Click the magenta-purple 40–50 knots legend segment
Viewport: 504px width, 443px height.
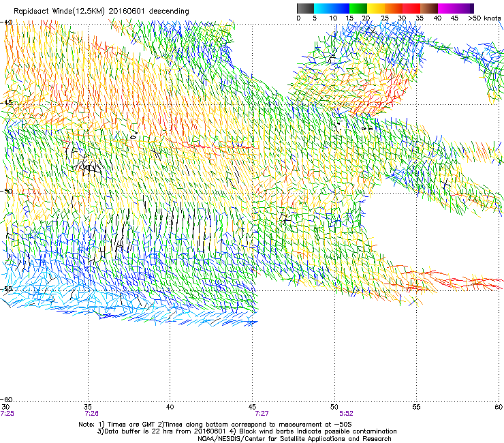[x=456, y=8]
